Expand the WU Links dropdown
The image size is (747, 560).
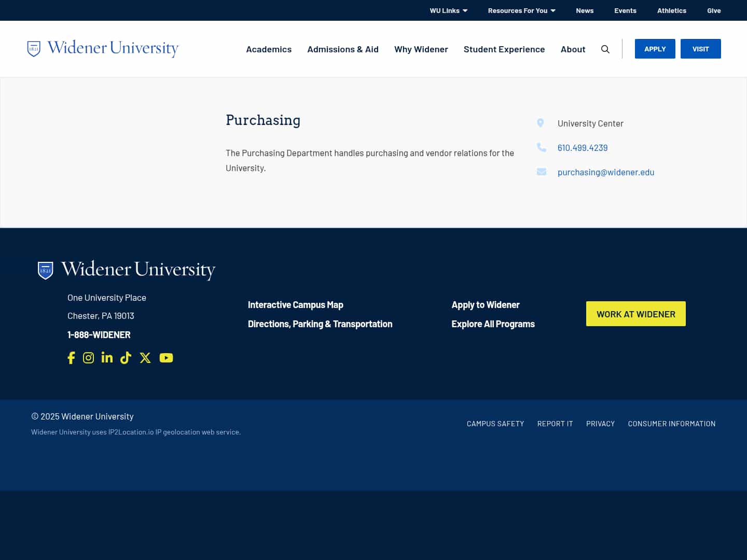click(448, 10)
